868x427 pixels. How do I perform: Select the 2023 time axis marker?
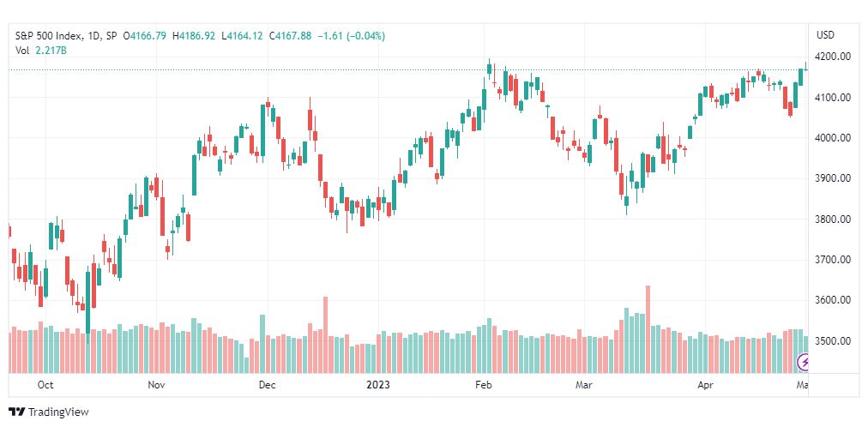pyautogui.click(x=378, y=384)
